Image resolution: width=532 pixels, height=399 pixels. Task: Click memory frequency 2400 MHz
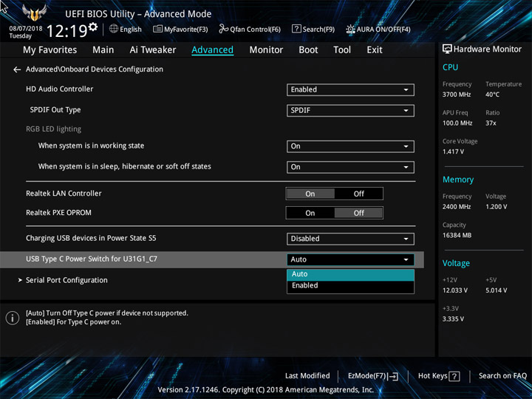coord(457,207)
